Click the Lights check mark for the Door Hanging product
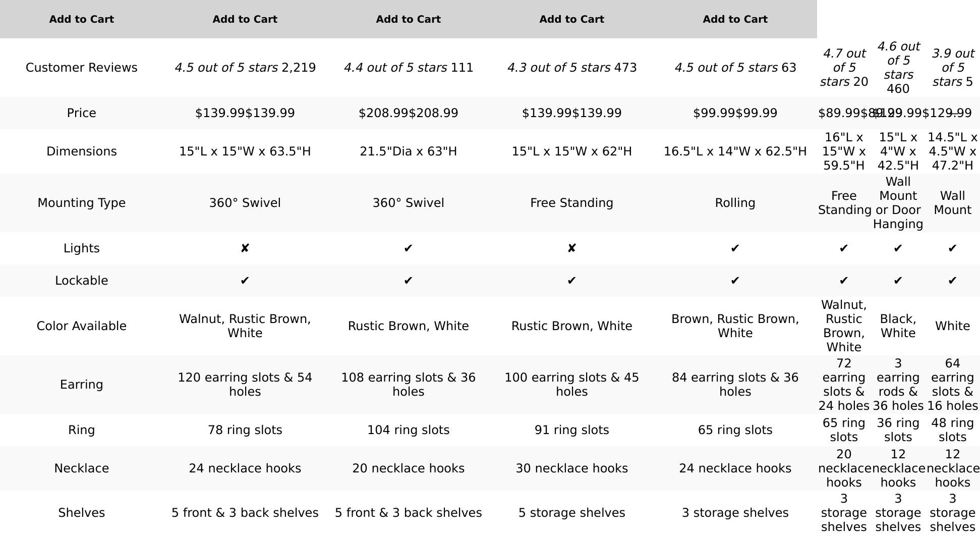The width and height of the screenshot is (980, 535). click(898, 248)
